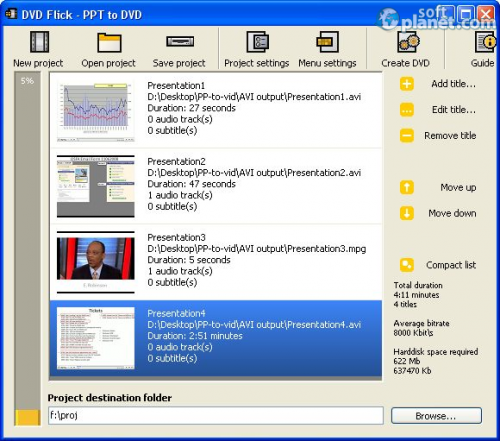Click the Presentation2.avi file path

coord(254,173)
